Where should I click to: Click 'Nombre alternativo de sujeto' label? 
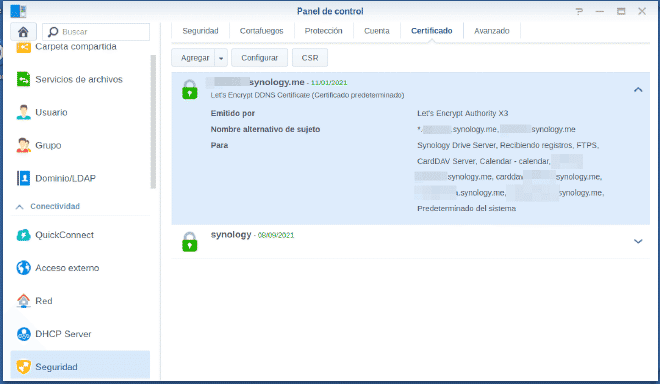coord(265,129)
